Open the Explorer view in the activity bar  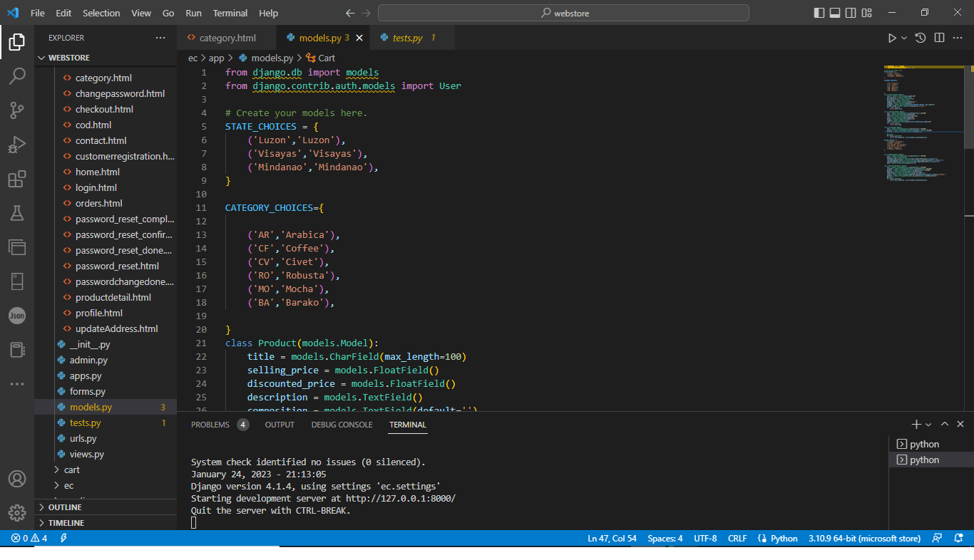pos(17,41)
